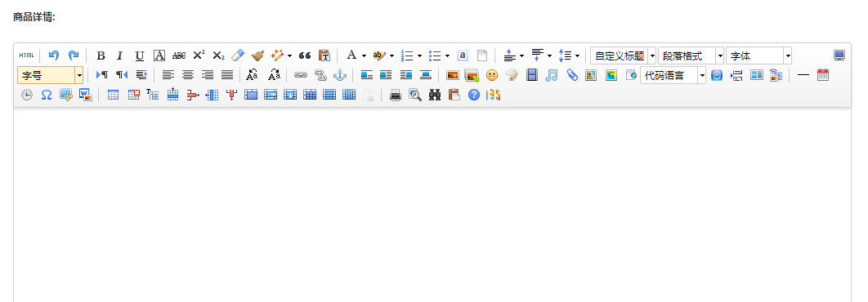Screen dimensions: 868x302
Task: Open the 字体 font family list
Action: tap(759, 56)
